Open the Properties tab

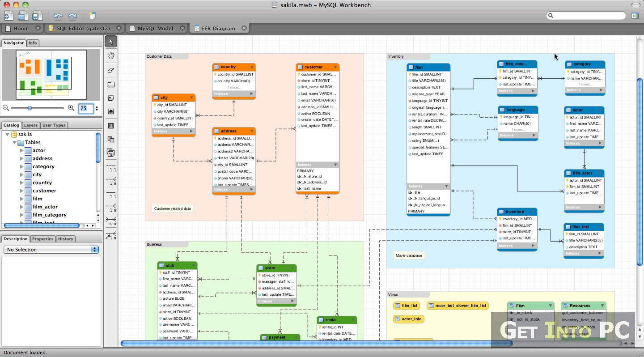pos(43,239)
